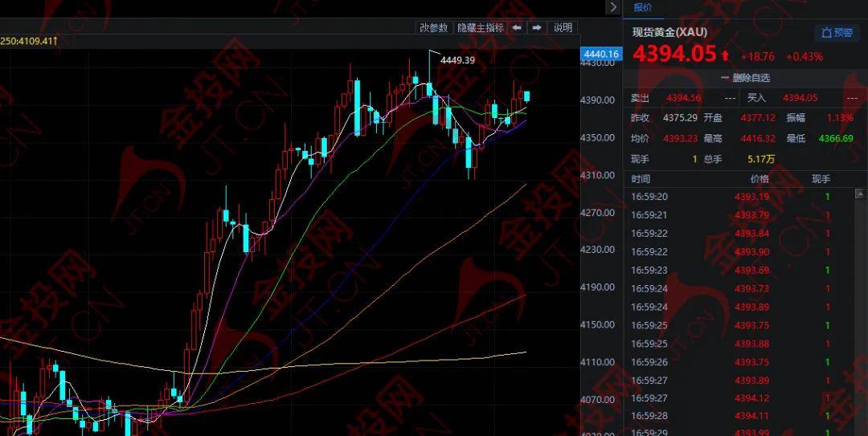Click the 开盘 value 4377.12
Viewport: 868px width, 436px height.
point(758,118)
